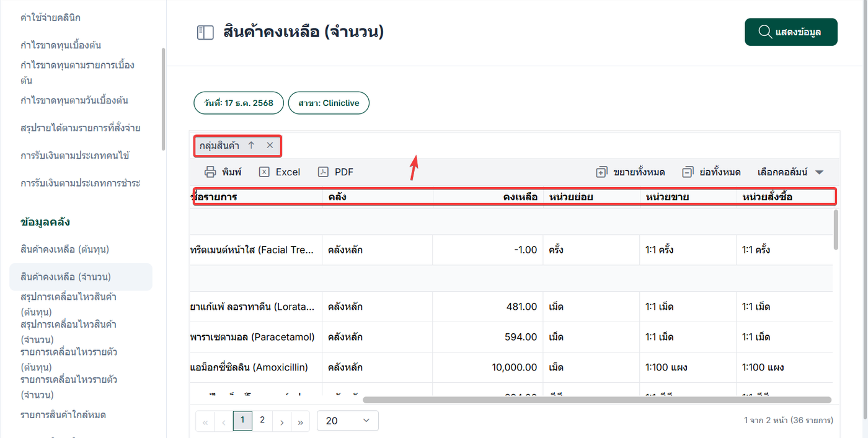Toggle sort arrow on กลุ่มสินค้า group chip

tap(251, 145)
